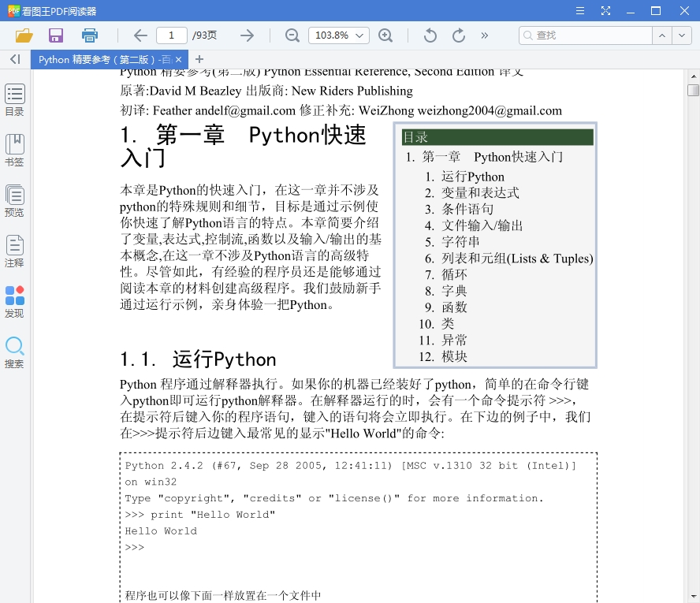Open the 书签 bookmarks panel
700x603 pixels.
[14, 151]
